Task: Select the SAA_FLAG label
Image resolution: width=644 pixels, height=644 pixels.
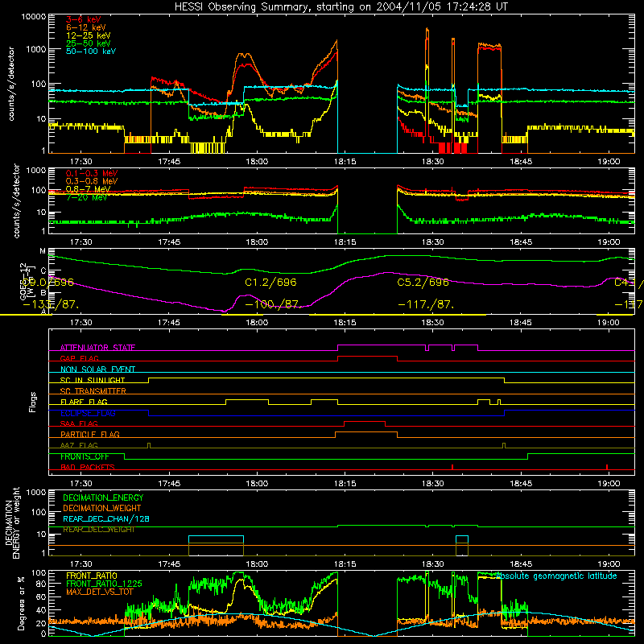Action: click(79, 423)
